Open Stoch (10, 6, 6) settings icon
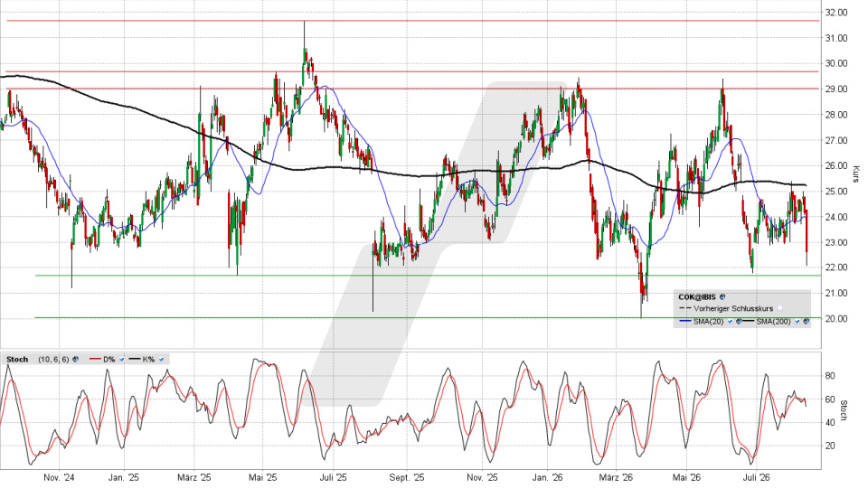This screenshot has width=868, height=488. 75,359
